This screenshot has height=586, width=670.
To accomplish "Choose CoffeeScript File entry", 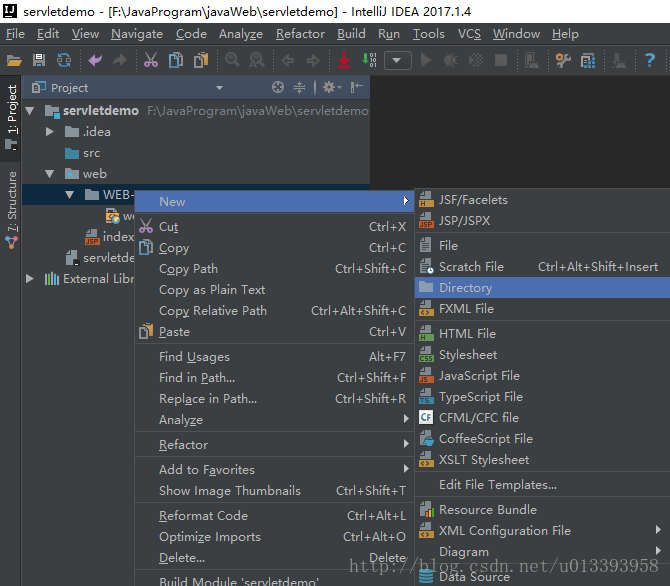I will (542, 439).
